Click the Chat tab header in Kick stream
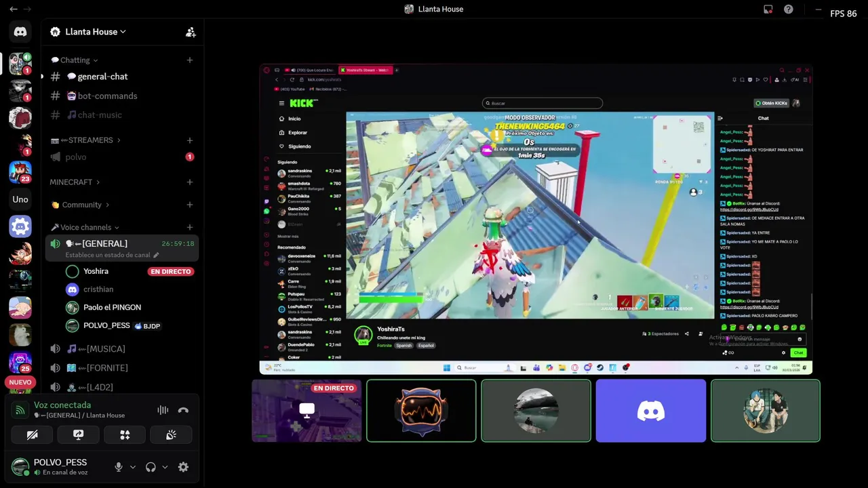Viewport: 868px width, 488px height. (x=763, y=118)
